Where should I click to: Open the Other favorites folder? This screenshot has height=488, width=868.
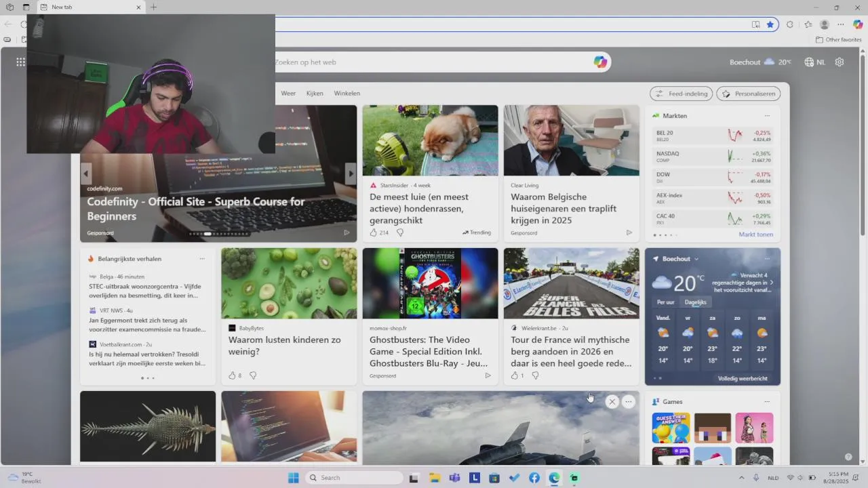[838, 40]
